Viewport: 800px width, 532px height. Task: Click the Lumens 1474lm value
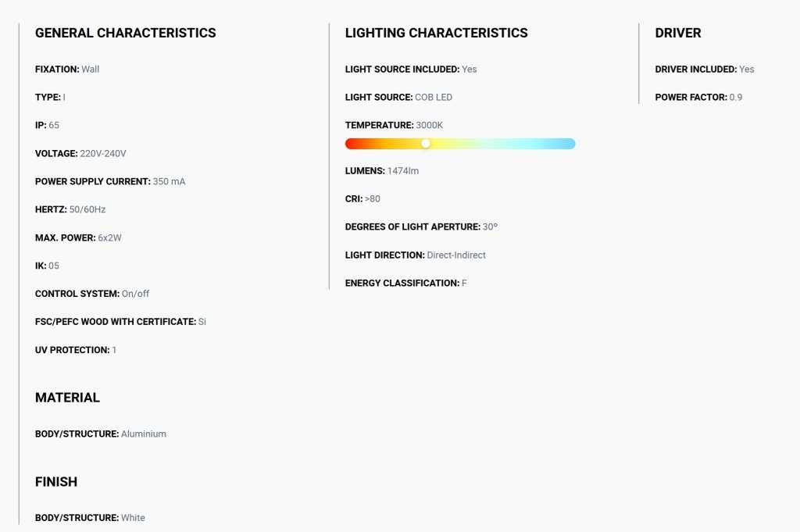pos(403,171)
